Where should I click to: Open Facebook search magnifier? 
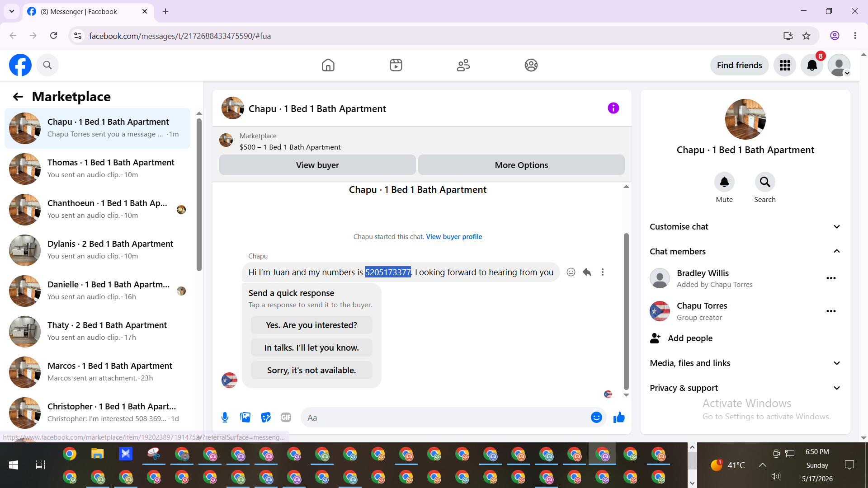click(47, 65)
